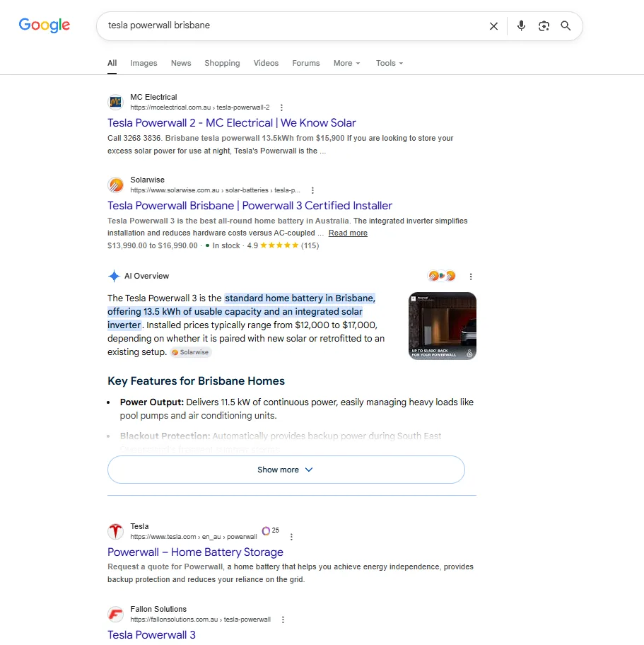Image resolution: width=644 pixels, height=645 pixels.
Task: Open Fallon Solutions Tesla Powerwall 3 link
Action: click(151, 634)
